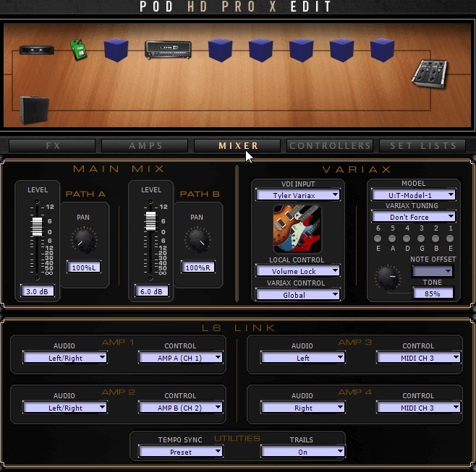Select the black speaker cabinet on Path B

(34, 110)
